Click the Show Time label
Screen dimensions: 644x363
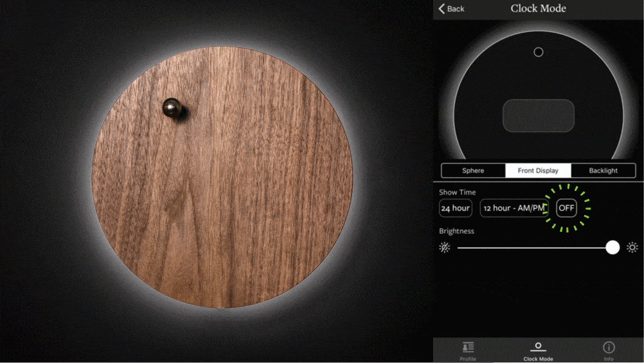pos(458,192)
